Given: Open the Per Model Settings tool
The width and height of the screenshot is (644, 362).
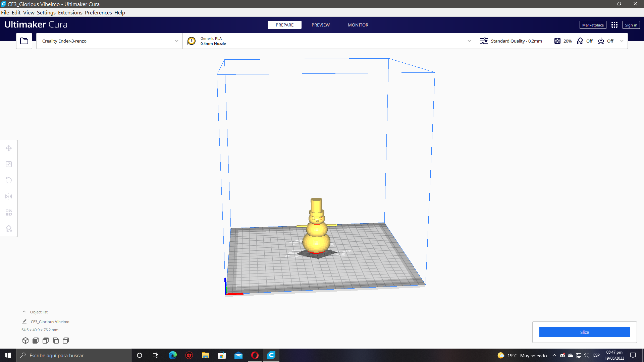Looking at the screenshot, I should coord(9,213).
